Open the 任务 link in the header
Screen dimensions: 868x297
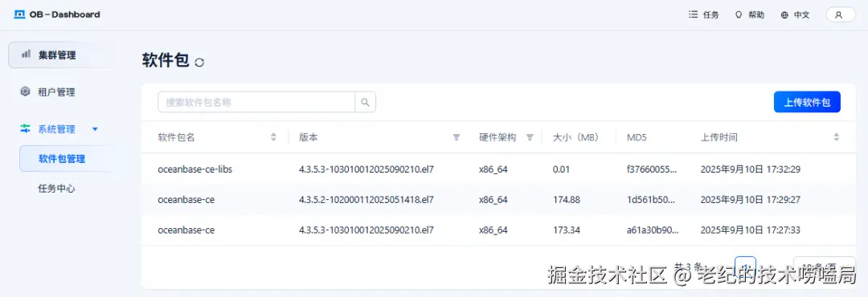[x=710, y=15]
